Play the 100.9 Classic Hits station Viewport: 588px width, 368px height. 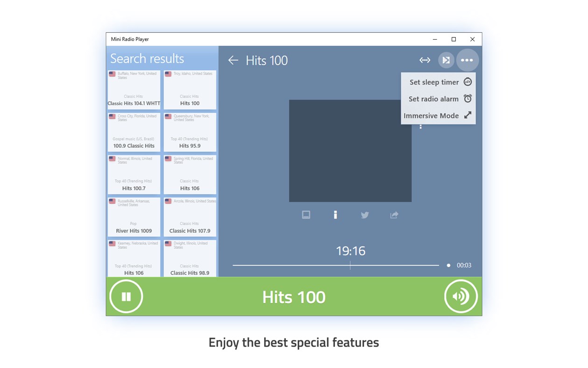click(134, 132)
